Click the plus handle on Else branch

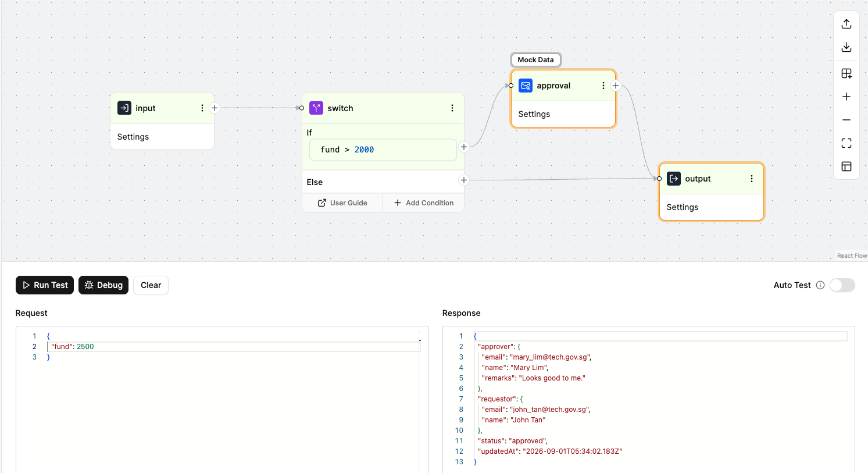464,180
